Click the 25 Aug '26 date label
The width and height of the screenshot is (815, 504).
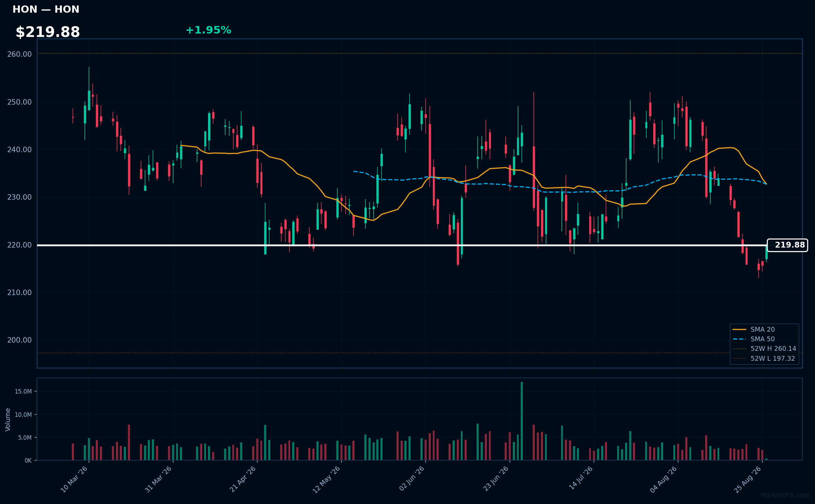coord(748,479)
